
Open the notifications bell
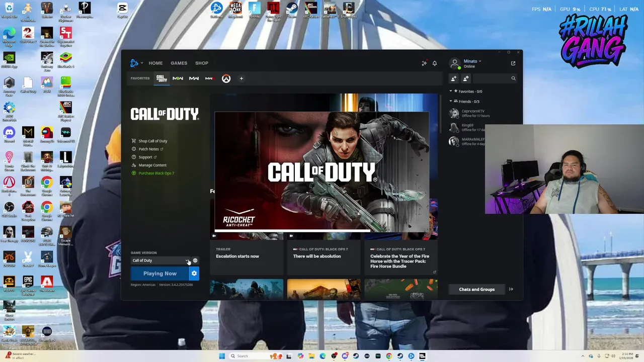[435, 63]
